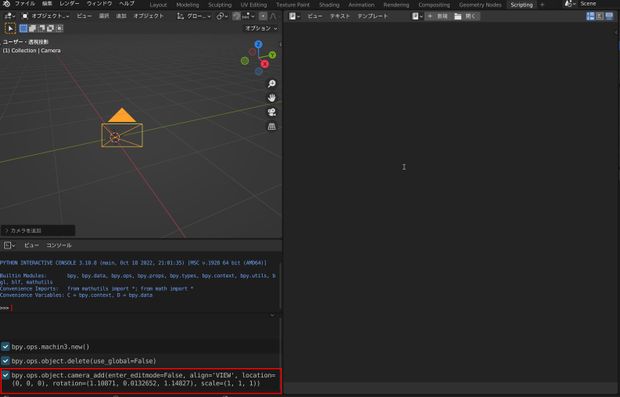Click the green Y axis gizmo
The image size is (620, 397).
[x=272, y=55]
